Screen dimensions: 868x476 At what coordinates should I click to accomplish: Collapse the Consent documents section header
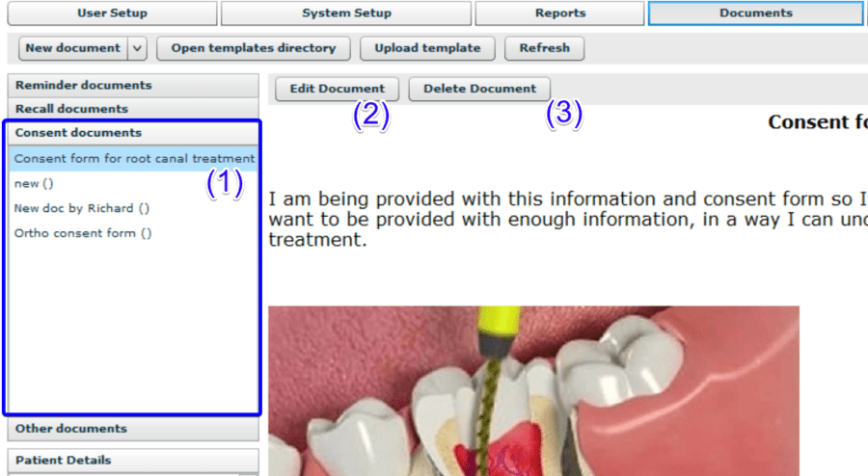point(133,133)
